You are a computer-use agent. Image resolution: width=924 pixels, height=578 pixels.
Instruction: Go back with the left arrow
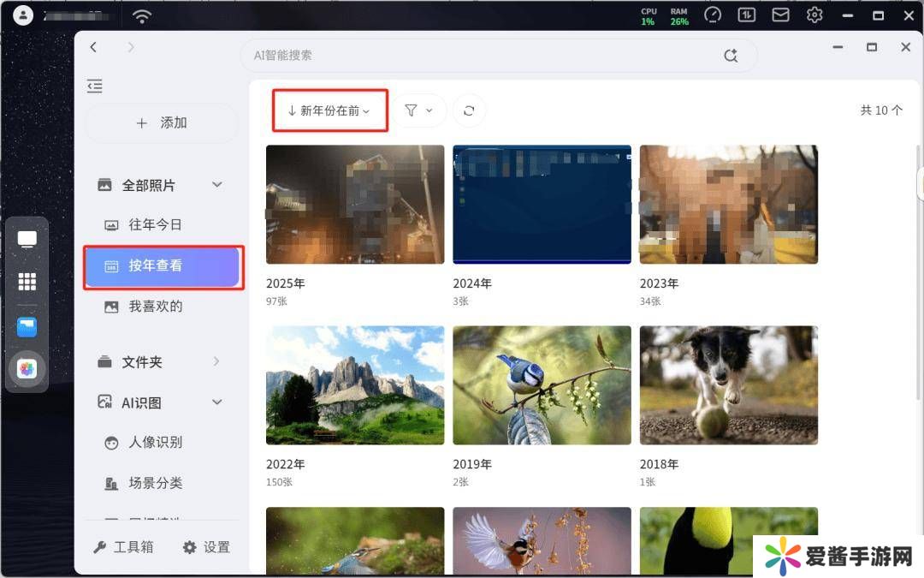click(x=94, y=48)
